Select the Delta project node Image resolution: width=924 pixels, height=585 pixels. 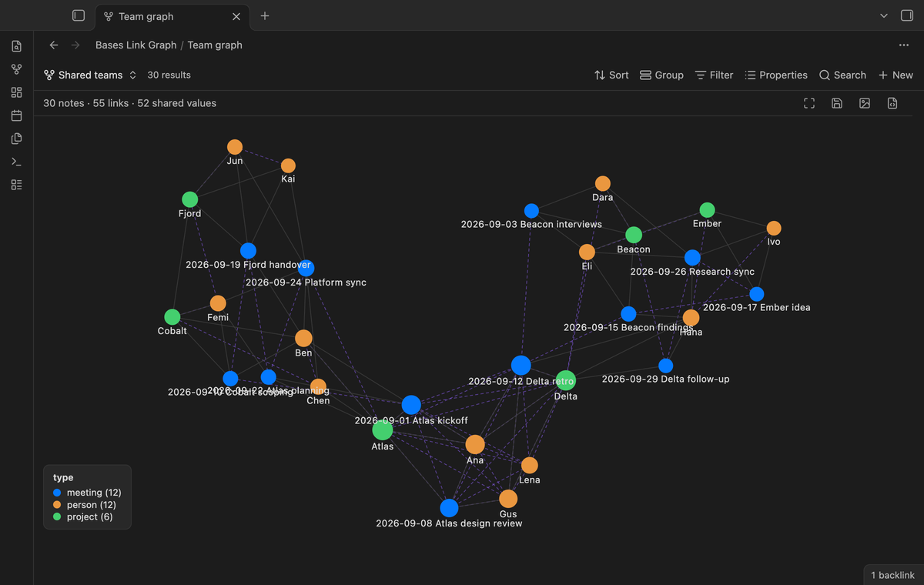[566, 380]
